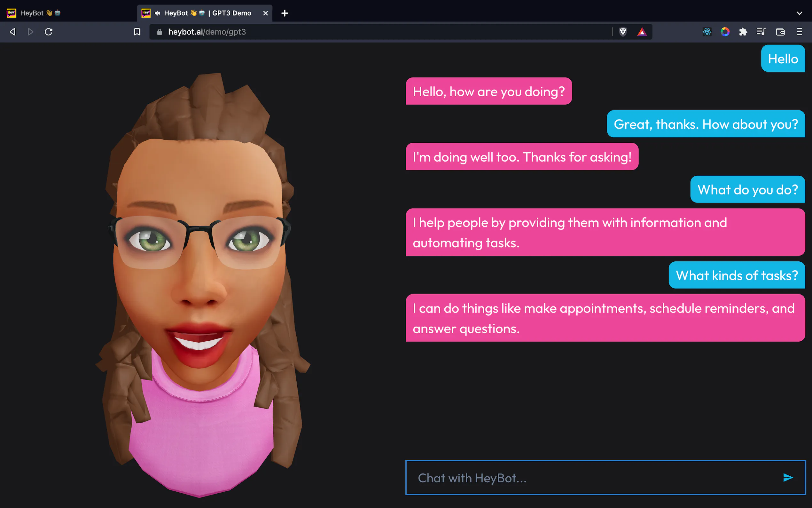Image resolution: width=812 pixels, height=508 pixels.
Task: Go back to previous page
Action: pos(13,32)
